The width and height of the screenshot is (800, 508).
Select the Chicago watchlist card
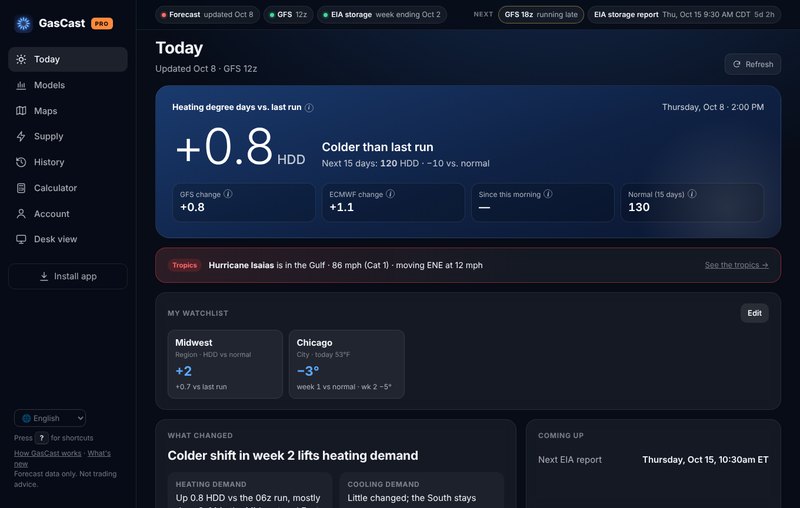pos(347,364)
